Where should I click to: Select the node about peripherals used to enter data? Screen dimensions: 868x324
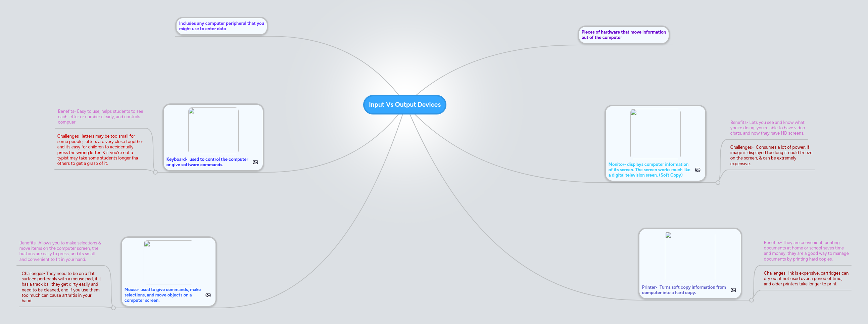pos(222,26)
